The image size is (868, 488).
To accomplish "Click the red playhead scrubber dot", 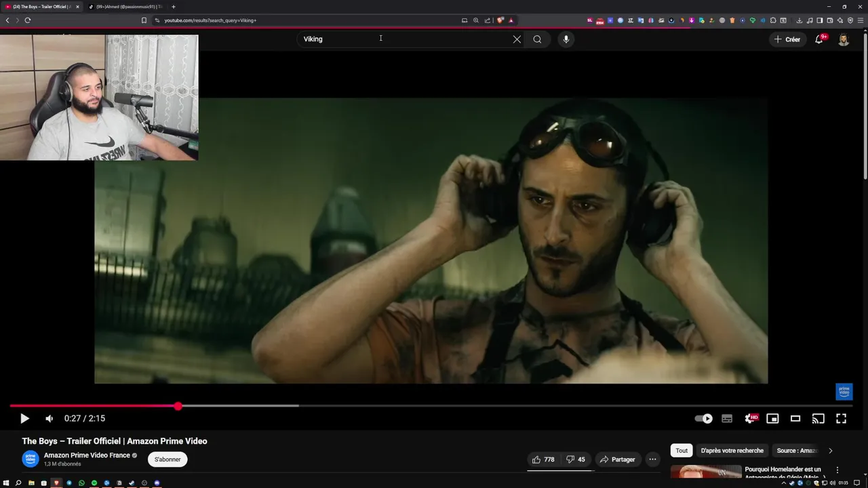I will click(178, 406).
